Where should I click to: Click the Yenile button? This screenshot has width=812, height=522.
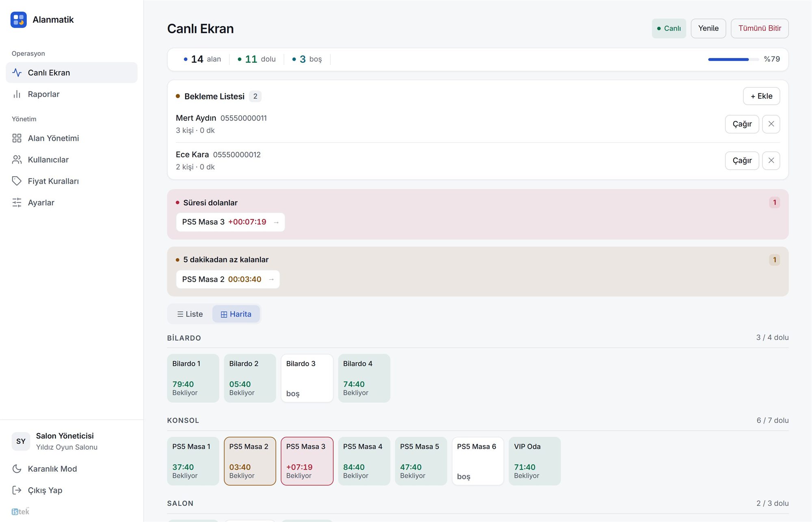tap(708, 28)
